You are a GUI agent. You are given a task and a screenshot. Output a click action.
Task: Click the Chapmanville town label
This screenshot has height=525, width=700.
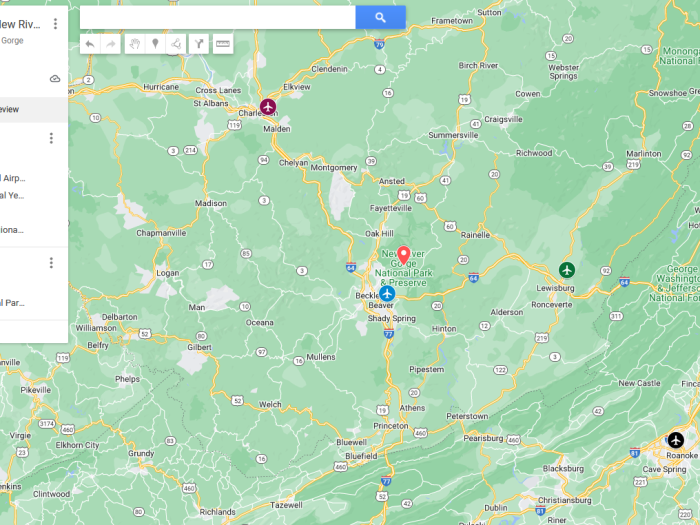(x=161, y=233)
